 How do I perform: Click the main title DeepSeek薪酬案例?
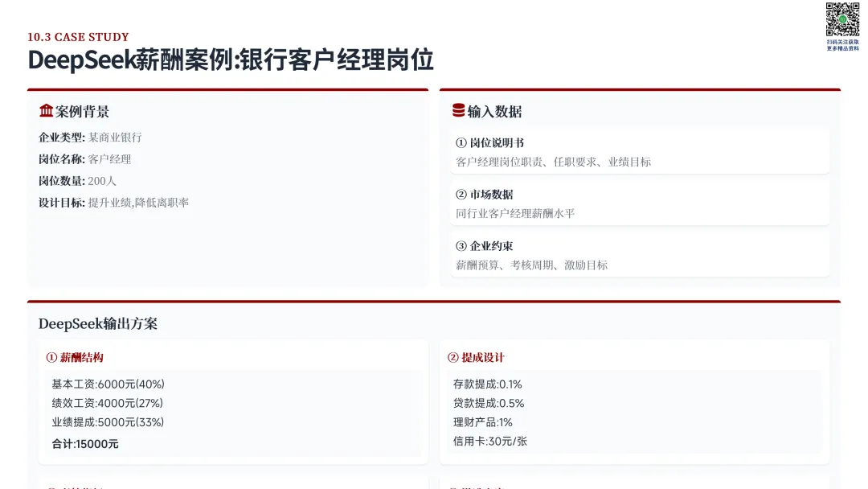tap(231, 60)
